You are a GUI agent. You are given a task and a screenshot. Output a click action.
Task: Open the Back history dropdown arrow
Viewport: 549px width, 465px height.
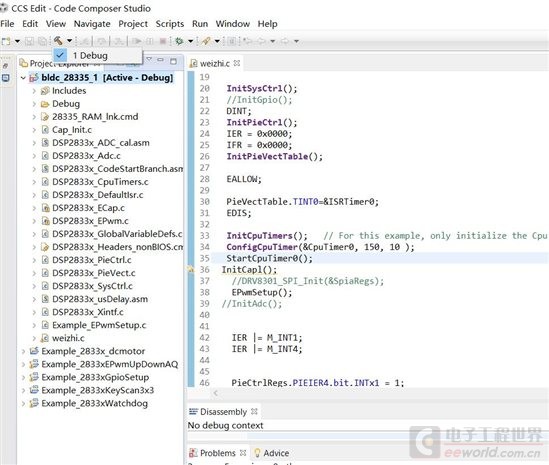point(272,41)
